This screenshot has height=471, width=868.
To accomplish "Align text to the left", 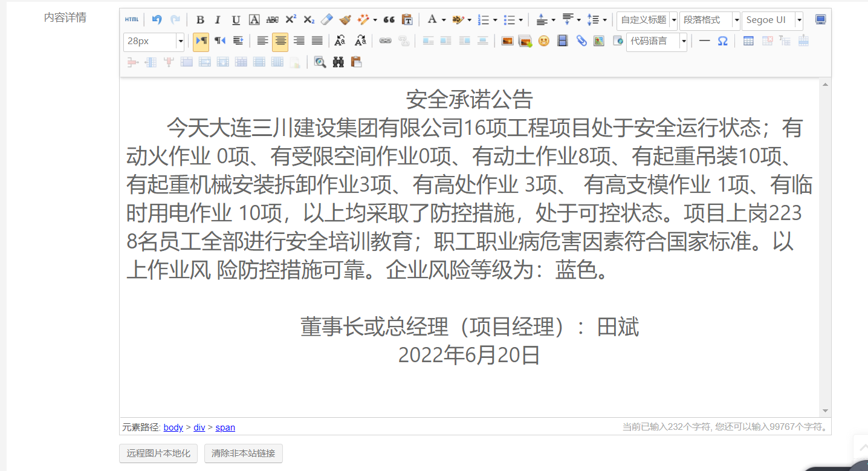I will [x=262, y=41].
